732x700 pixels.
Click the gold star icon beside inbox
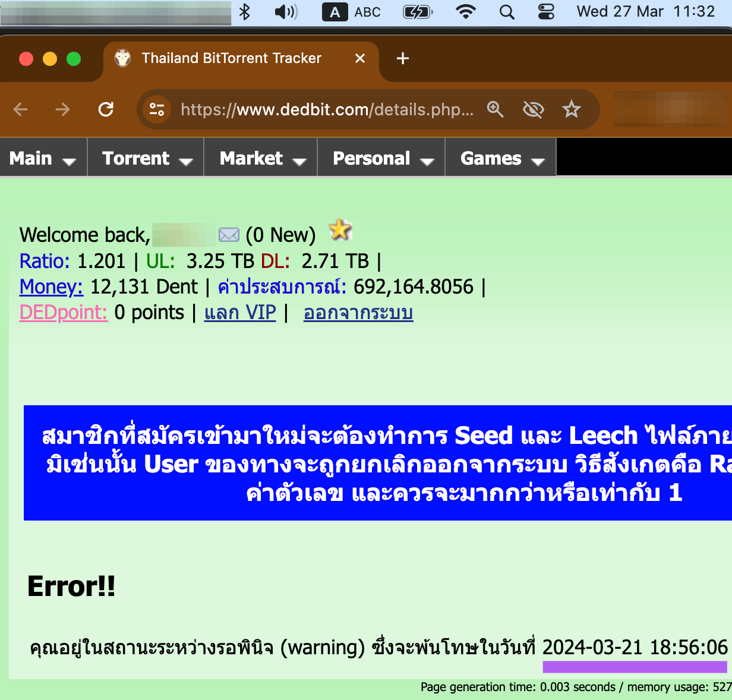340,230
